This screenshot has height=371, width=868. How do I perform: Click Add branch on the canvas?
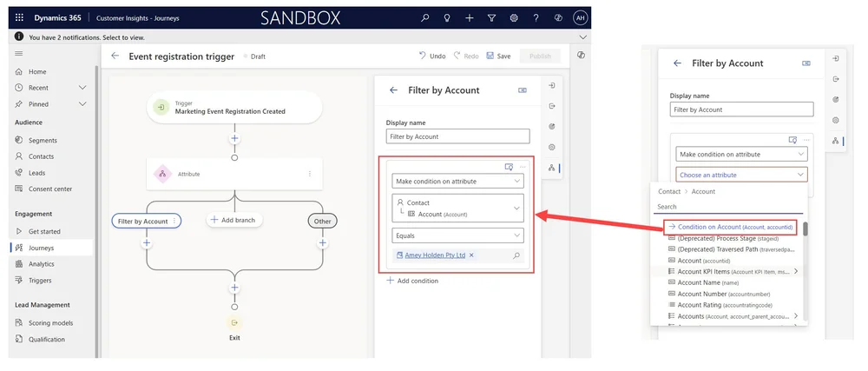(234, 220)
